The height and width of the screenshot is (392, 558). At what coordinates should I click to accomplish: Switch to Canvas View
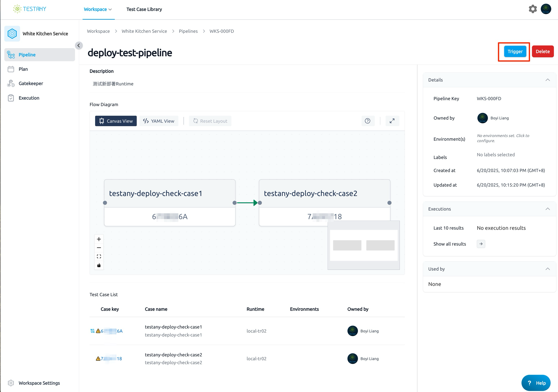point(116,121)
